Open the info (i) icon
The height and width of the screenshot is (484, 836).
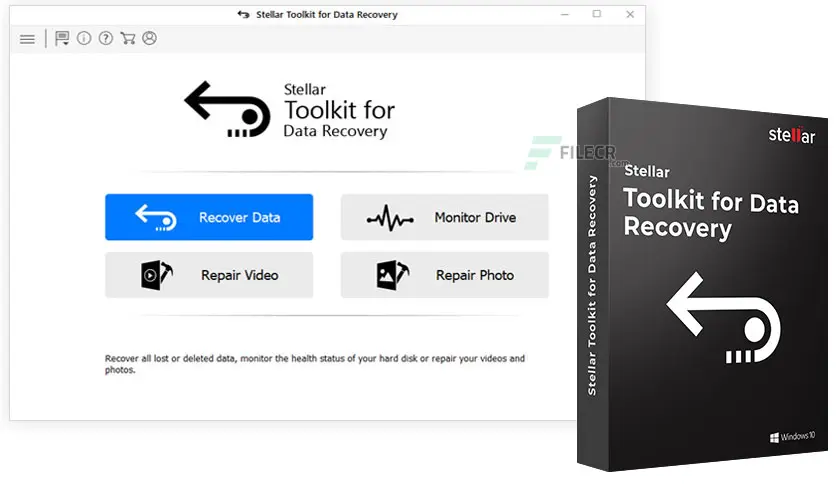pos(84,38)
